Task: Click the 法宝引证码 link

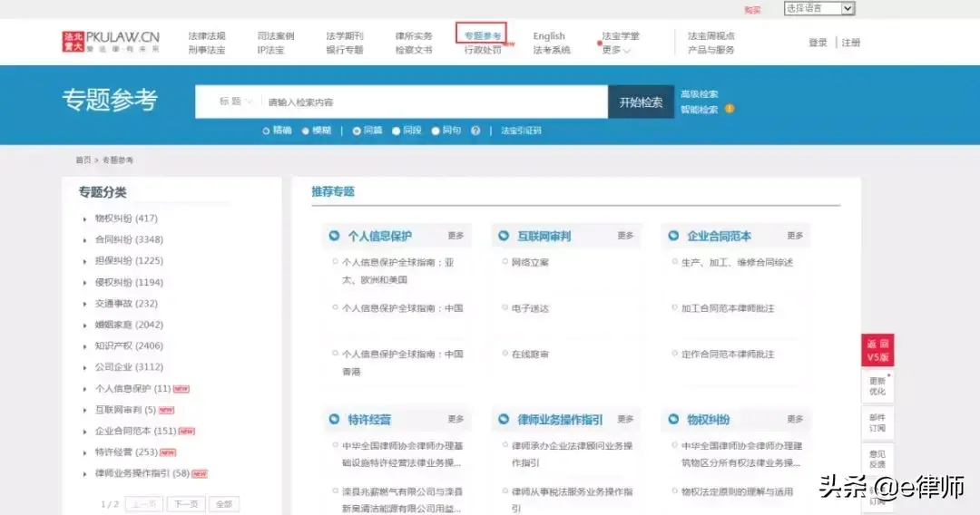Action: pos(521,131)
